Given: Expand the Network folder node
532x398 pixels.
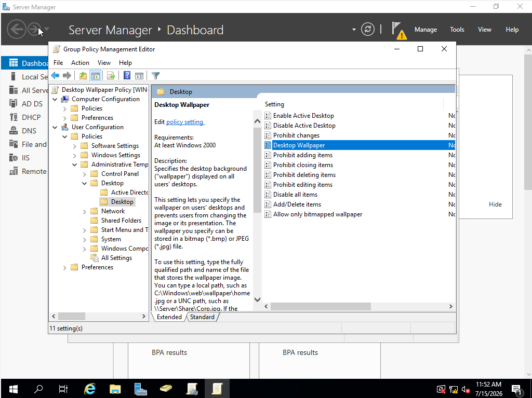Looking at the screenshot, I should point(85,212).
